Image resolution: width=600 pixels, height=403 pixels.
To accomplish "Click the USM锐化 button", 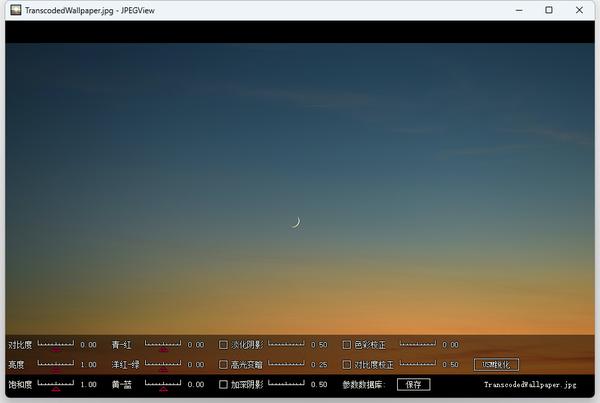I will click(496, 364).
